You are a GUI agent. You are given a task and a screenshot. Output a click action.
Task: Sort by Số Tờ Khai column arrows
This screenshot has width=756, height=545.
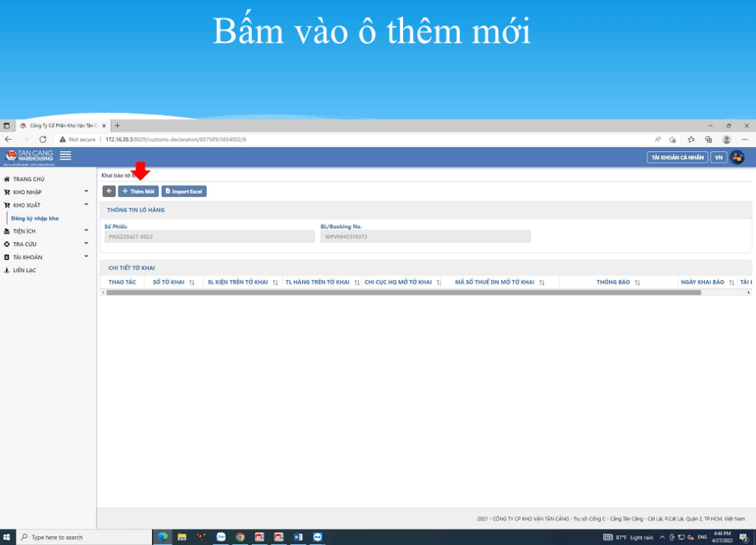click(x=192, y=282)
